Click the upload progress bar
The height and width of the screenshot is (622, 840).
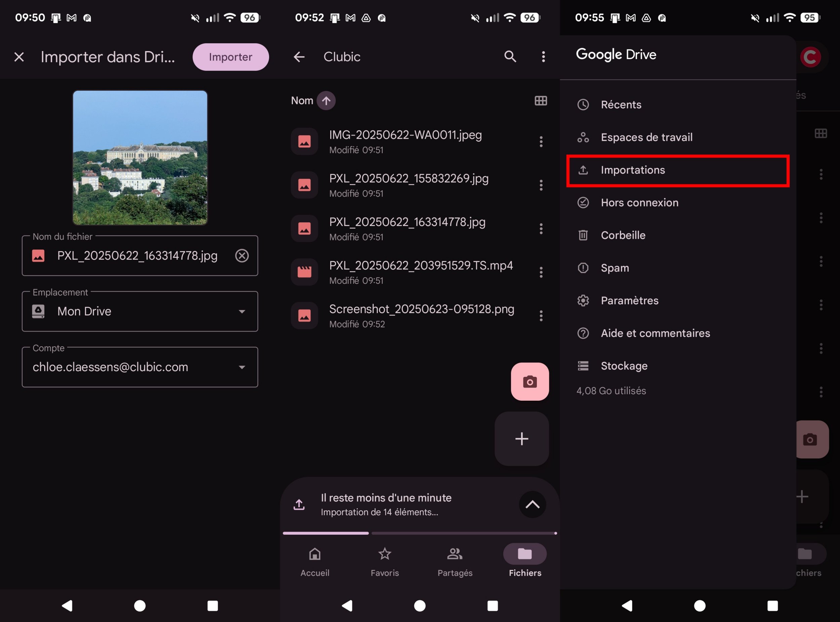point(419,533)
